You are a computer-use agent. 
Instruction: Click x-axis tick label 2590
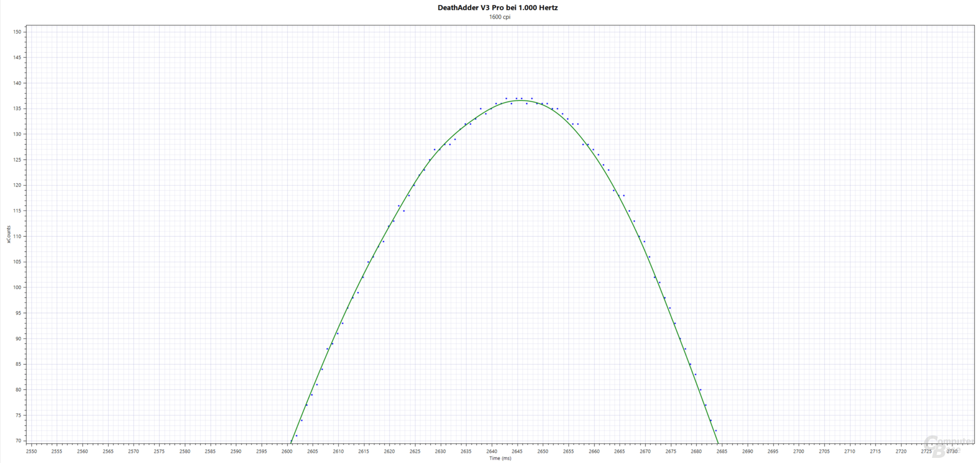coord(236,451)
